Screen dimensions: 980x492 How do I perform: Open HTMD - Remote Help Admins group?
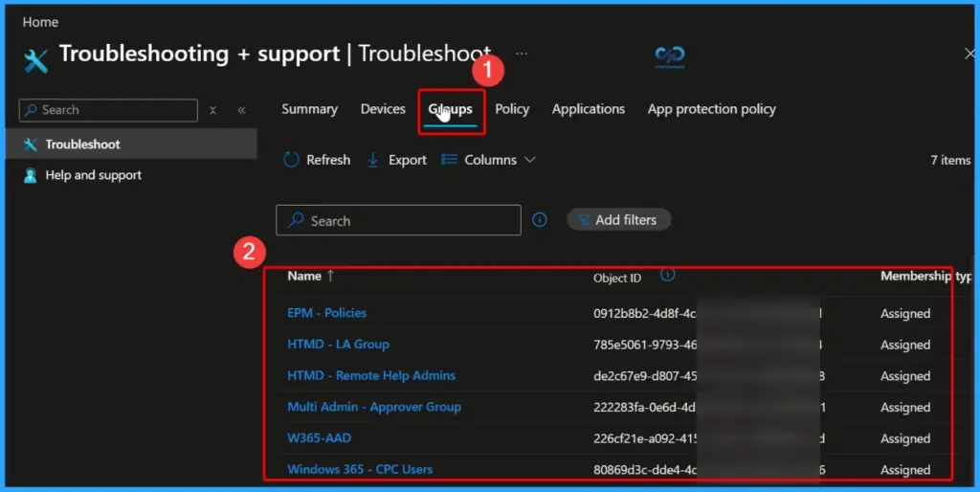(x=371, y=376)
